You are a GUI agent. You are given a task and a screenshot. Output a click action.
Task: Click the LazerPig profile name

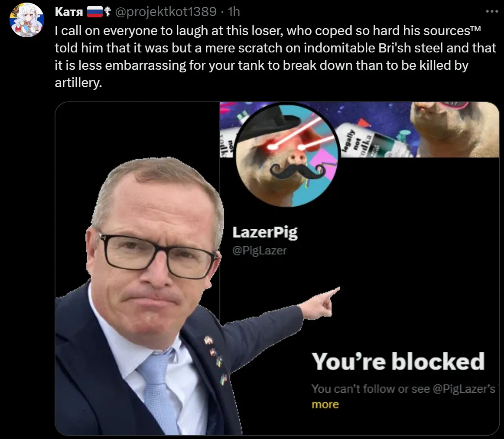pos(265,232)
